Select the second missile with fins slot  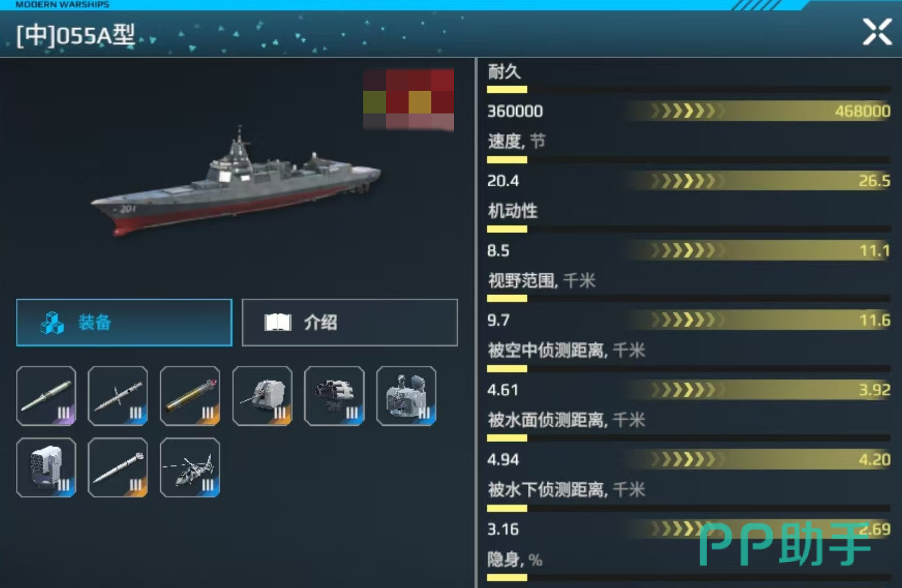(118, 396)
